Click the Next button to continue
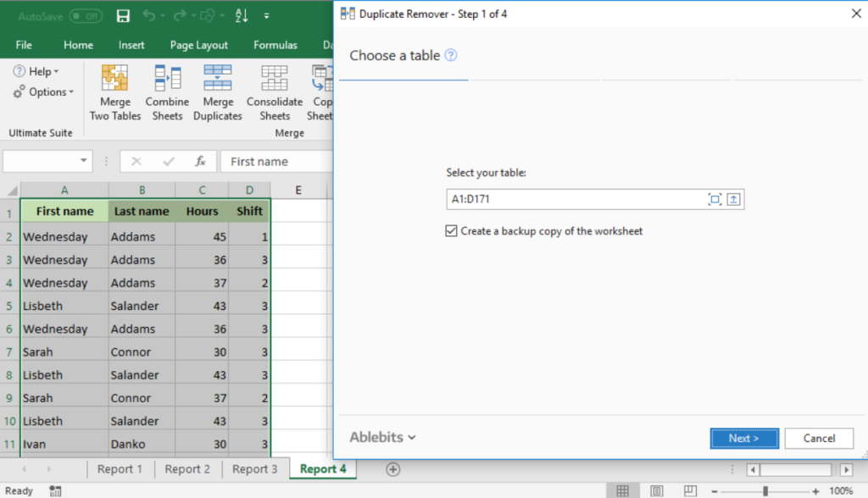This screenshot has height=498, width=868. point(743,438)
